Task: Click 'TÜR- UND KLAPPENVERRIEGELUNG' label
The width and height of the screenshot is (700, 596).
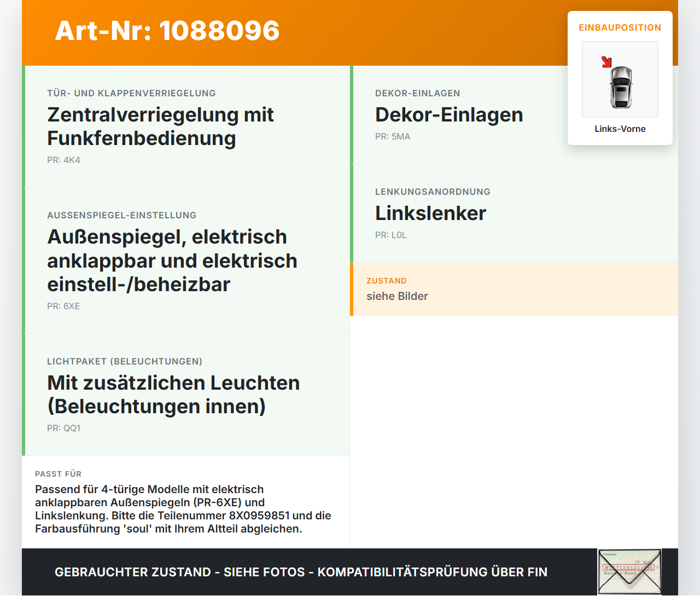Action: click(131, 93)
